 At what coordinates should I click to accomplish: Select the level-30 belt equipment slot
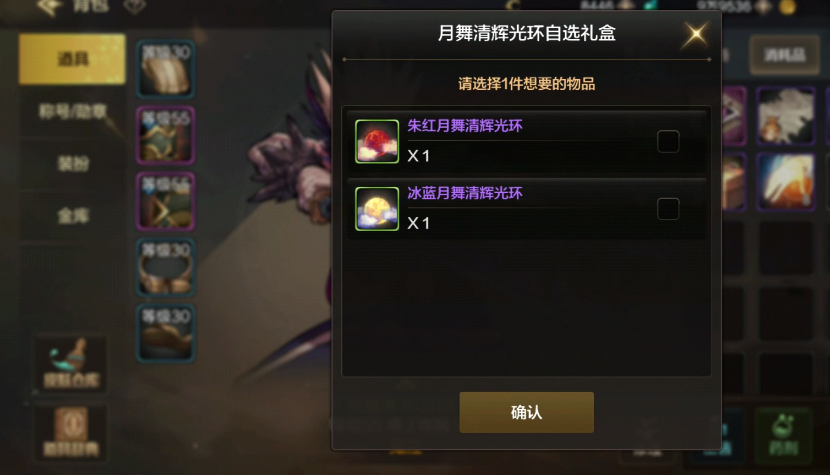coord(166,267)
